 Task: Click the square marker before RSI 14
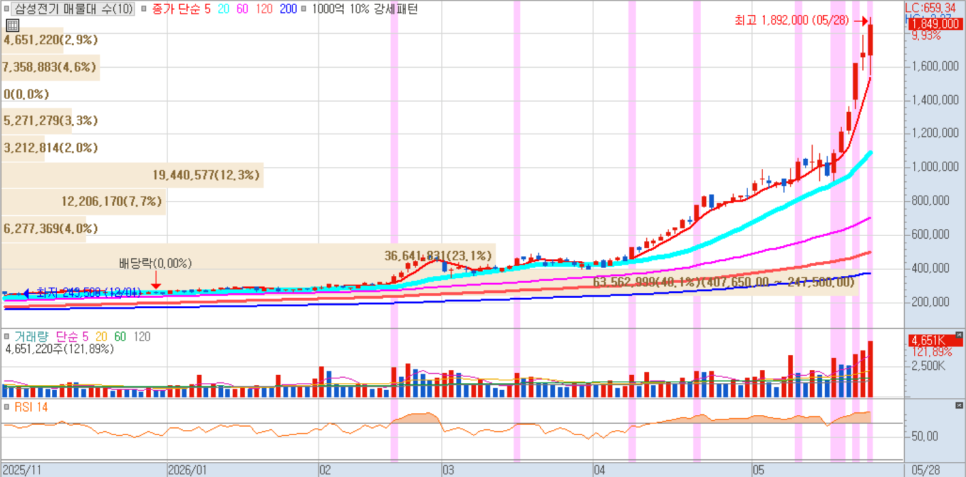(x=6, y=407)
